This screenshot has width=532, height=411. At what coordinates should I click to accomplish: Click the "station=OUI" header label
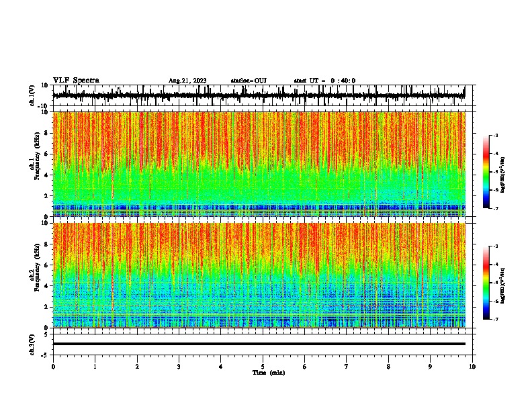tap(249, 81)
